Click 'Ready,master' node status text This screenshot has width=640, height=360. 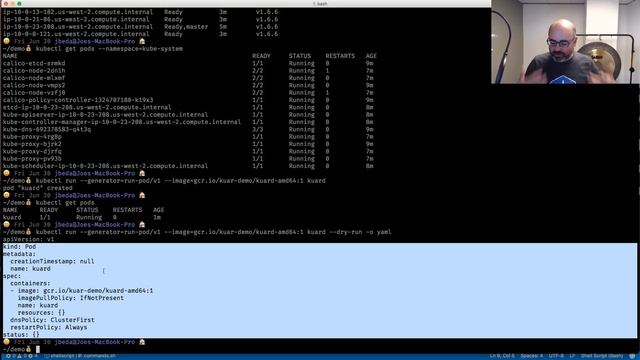coord(186,27)
